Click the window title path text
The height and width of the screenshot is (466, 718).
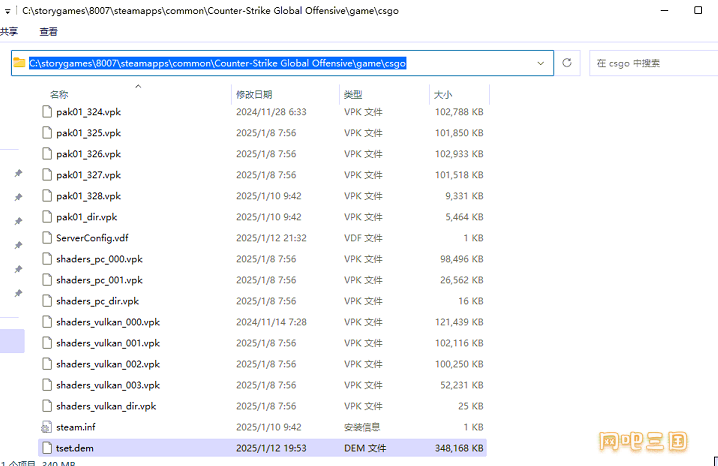click(211, 11)
